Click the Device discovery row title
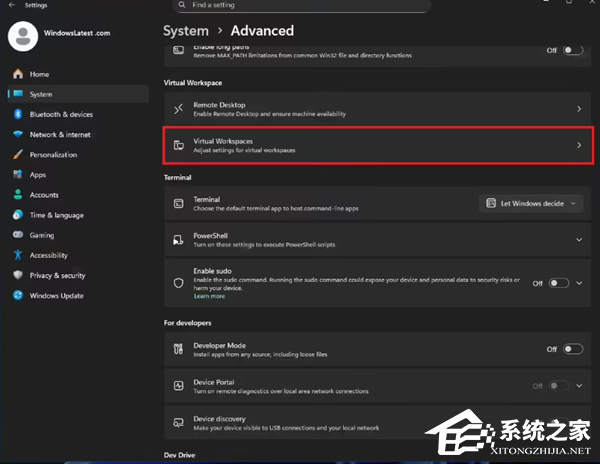600x464 pixels. [x=220, y=419]
